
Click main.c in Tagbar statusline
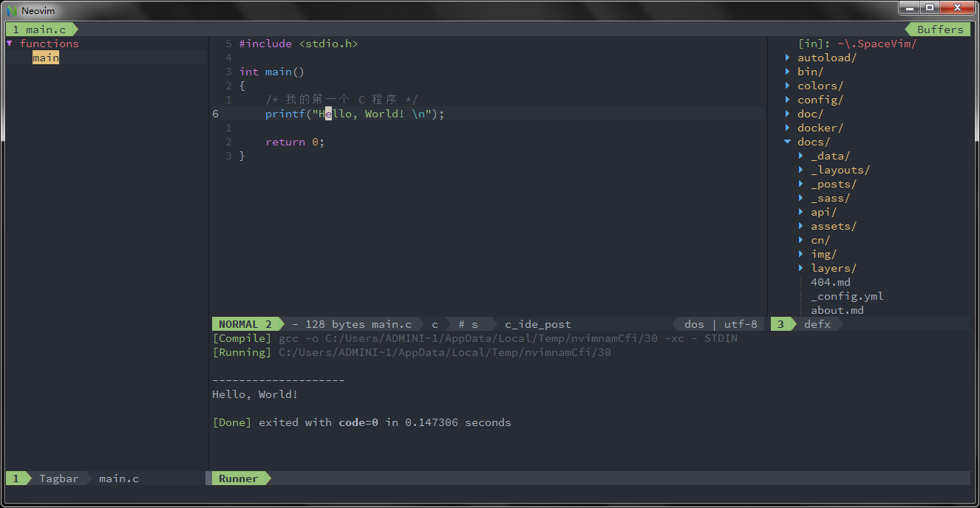(x=119, y=478)
